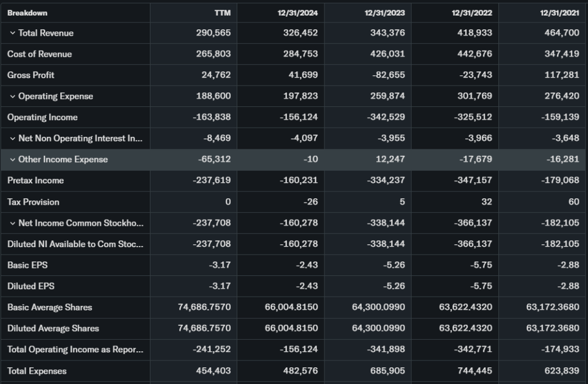Expand the Other Income Expense chevron
588x384 pixels.
point(12,159)
